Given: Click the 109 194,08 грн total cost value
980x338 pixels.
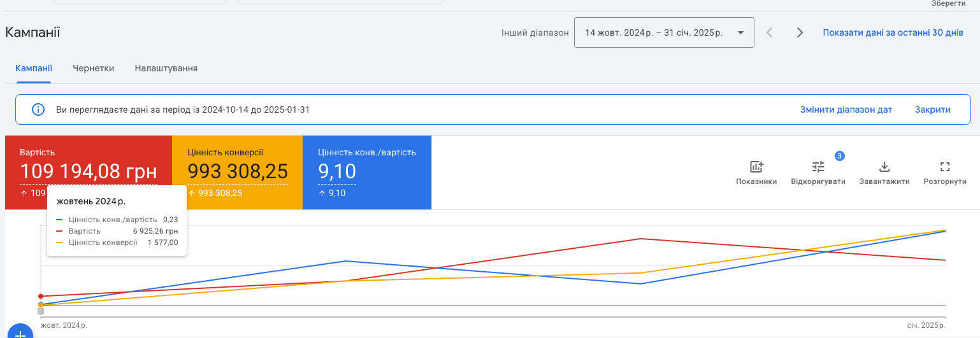Looking at the screenshot, I should coord(89,171).
